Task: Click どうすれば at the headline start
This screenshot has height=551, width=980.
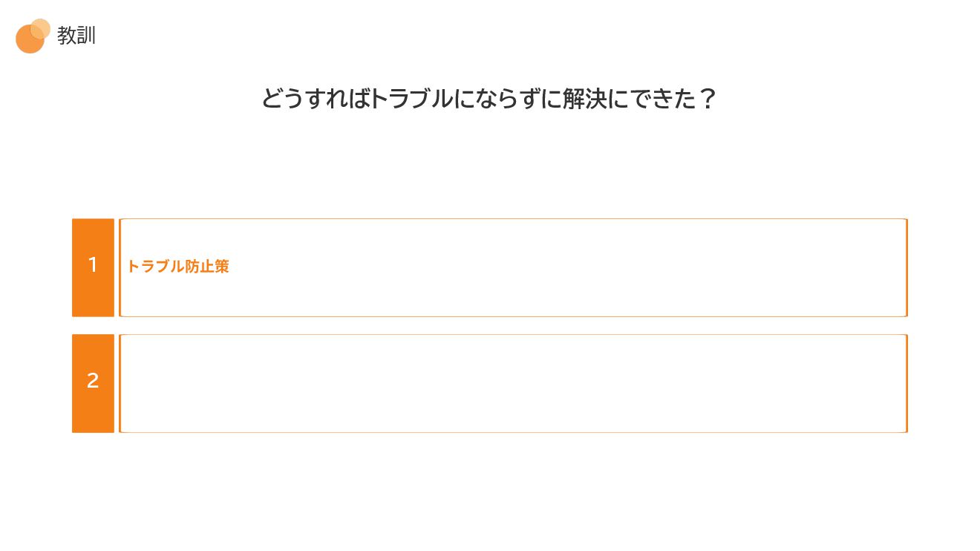Action: tap(315, 99)
